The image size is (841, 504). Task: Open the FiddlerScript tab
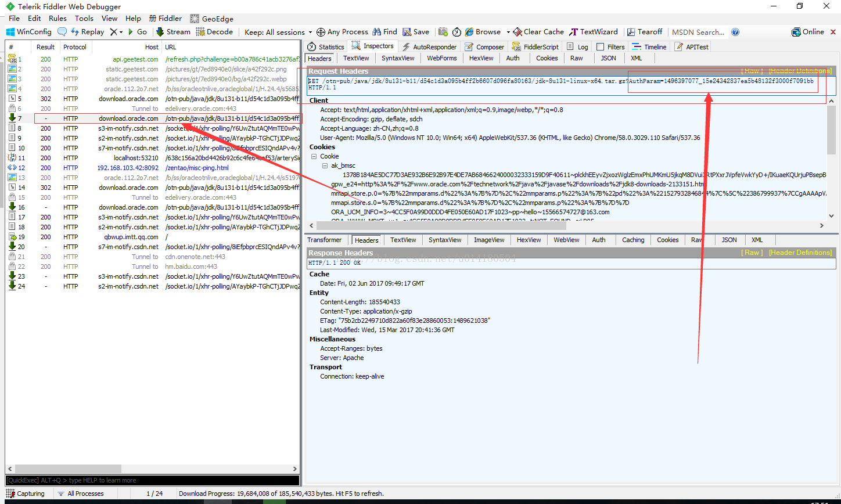pyautogui.click(x=535, y=47)
